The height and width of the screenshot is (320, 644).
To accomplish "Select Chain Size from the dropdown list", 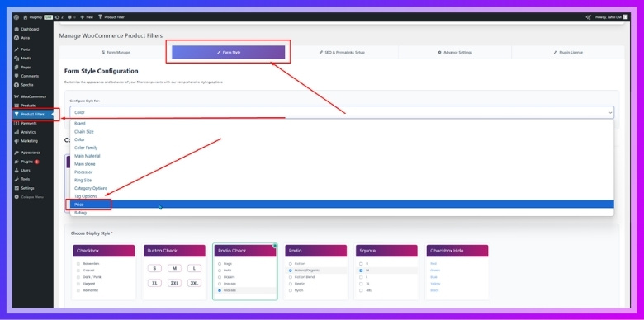I will coord(342,132).
